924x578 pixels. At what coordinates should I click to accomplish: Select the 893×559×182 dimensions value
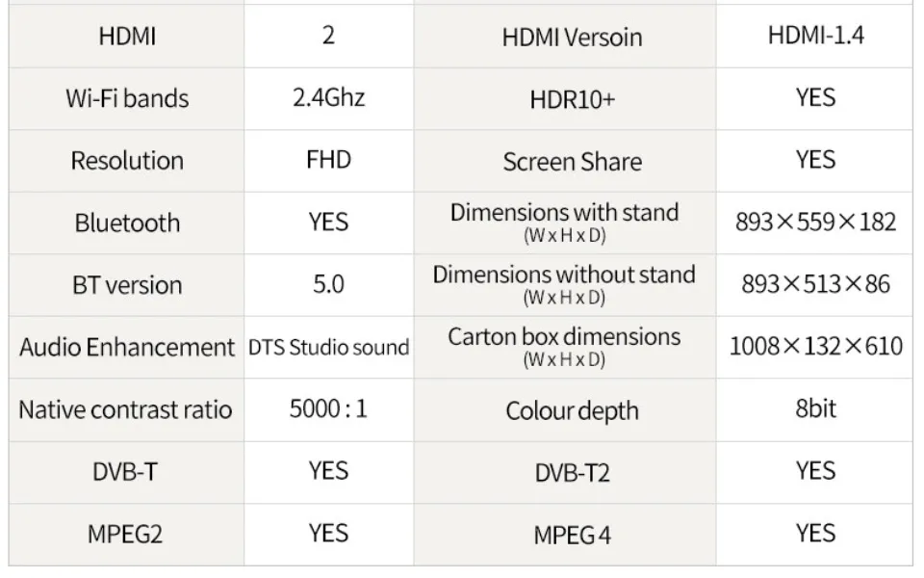815,222
